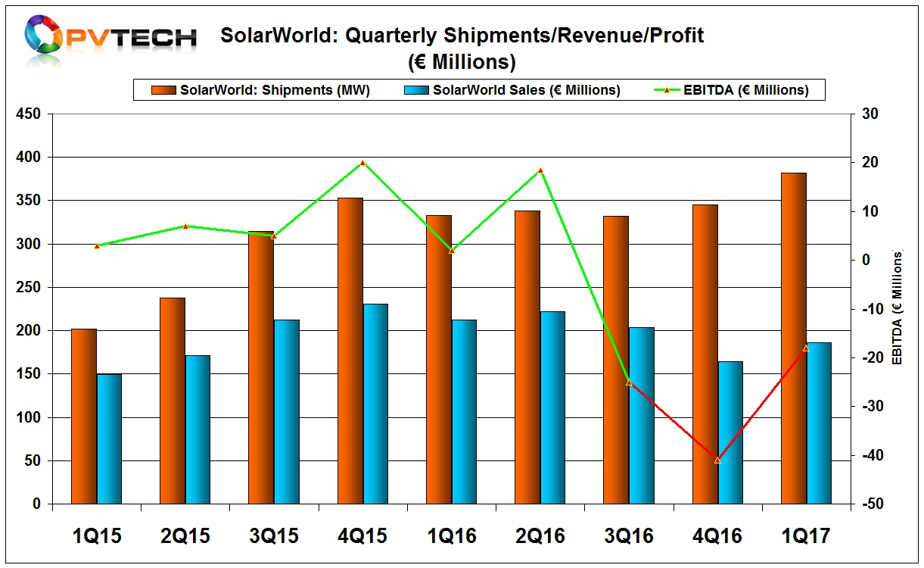This screenshot has width=924, height=568.
Task: Click the orange 4Q16 shipments bar
Action: (x=705, y=354)
